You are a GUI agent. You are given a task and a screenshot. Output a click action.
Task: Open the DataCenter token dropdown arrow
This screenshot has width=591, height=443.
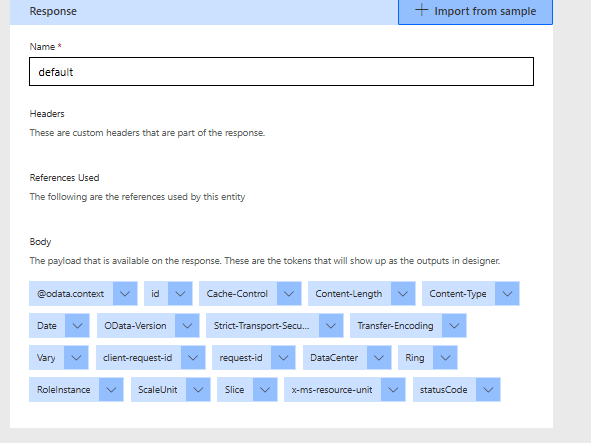coord(379,358)
